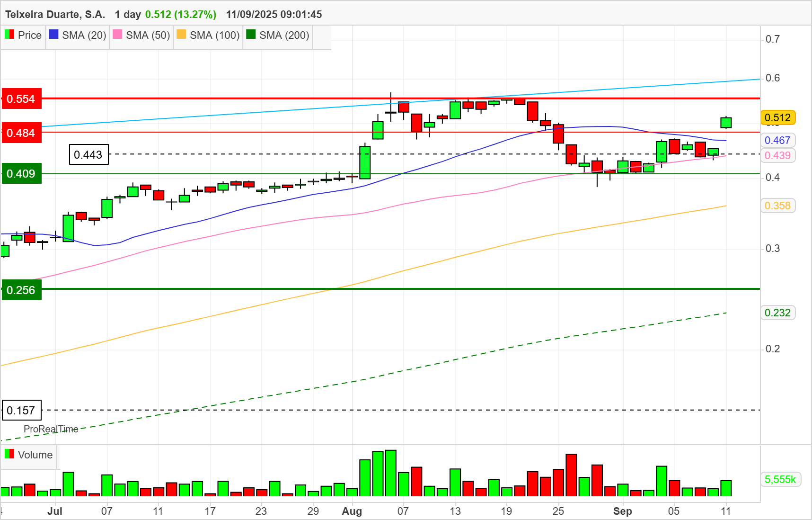The image size is (812, 520).
Task: Toggle the Price legend label
Action: click(30, 35)
